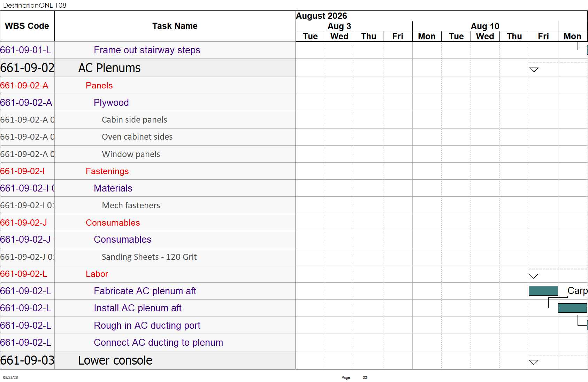The image size is (588, 382).
Task: Click the DestinationONE 108 project title
Action: (x=35, y=5)
